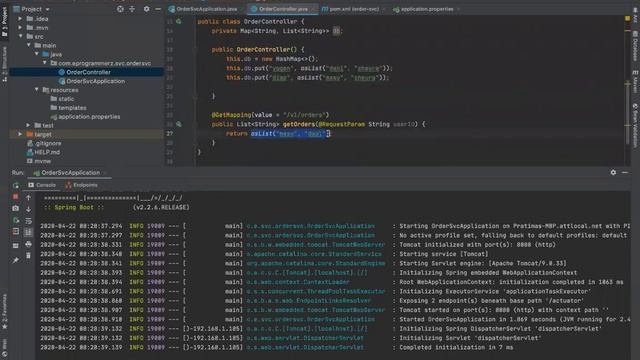Select the .gitignore file
Screen dimensions: 640x360
(x=48, y=143)
